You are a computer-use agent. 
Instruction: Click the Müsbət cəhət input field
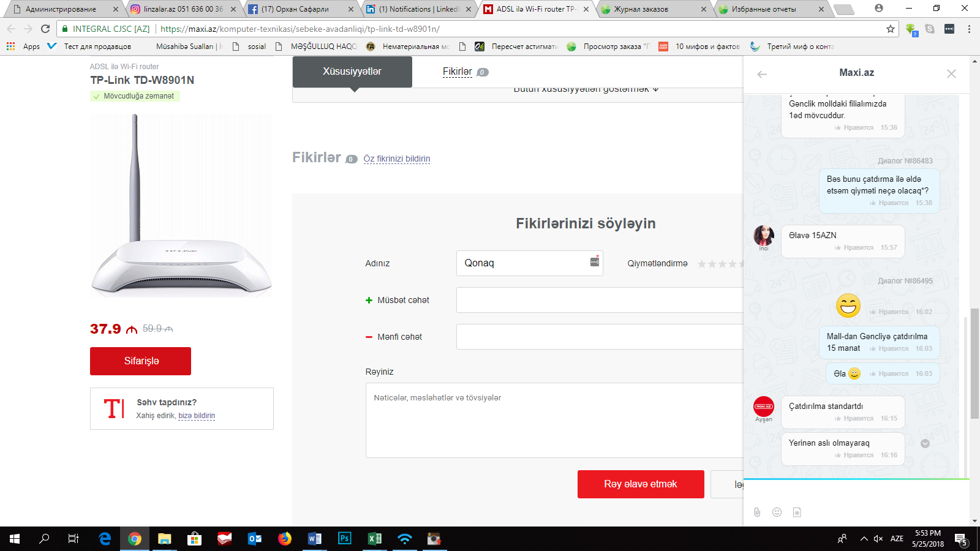click(600, 300)
